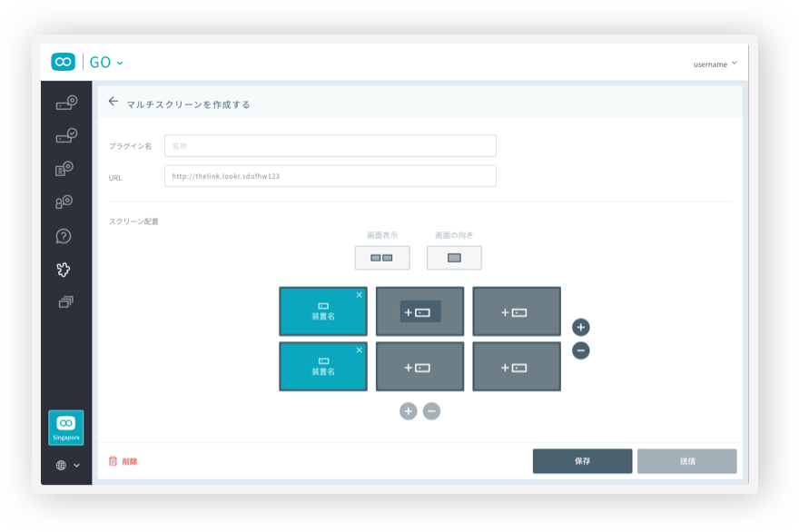
Task: Open the stacked screens icon in sidebar
Action: point(64,301)
